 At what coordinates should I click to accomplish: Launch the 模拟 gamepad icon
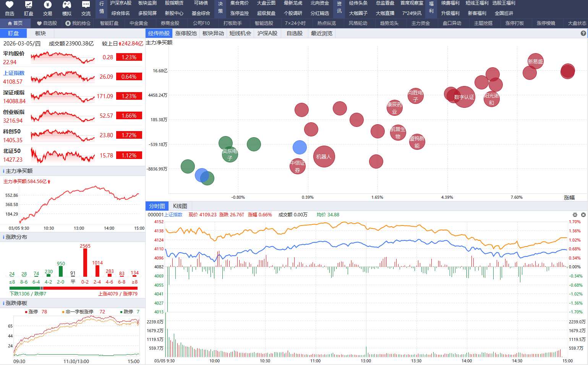pos(67,5)
